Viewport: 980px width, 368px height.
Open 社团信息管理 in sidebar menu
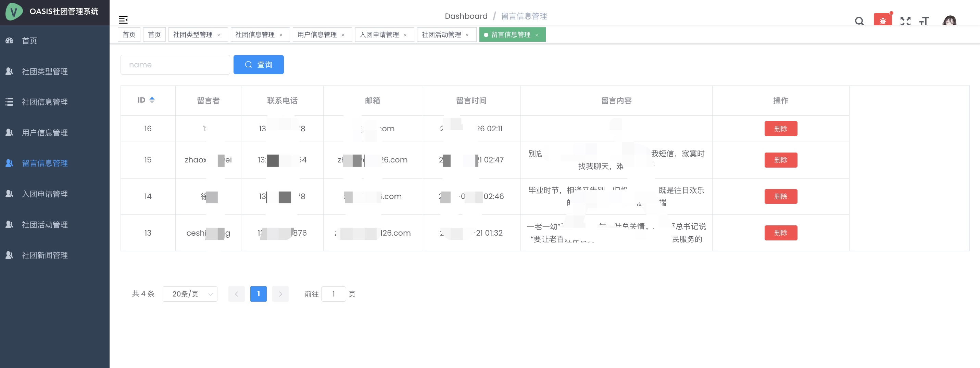tap(55, 102)
